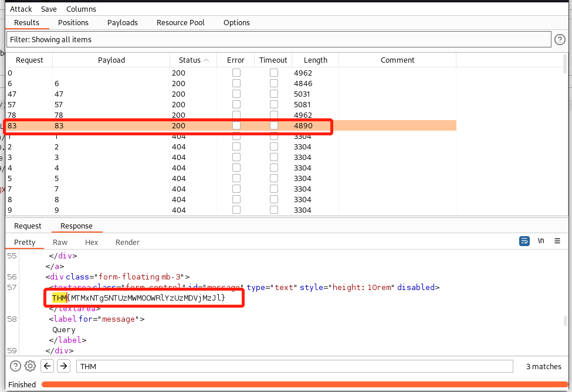This screenshot has height=392, width=572.
Task: Open the Attack menu
Action: point(21,9)
